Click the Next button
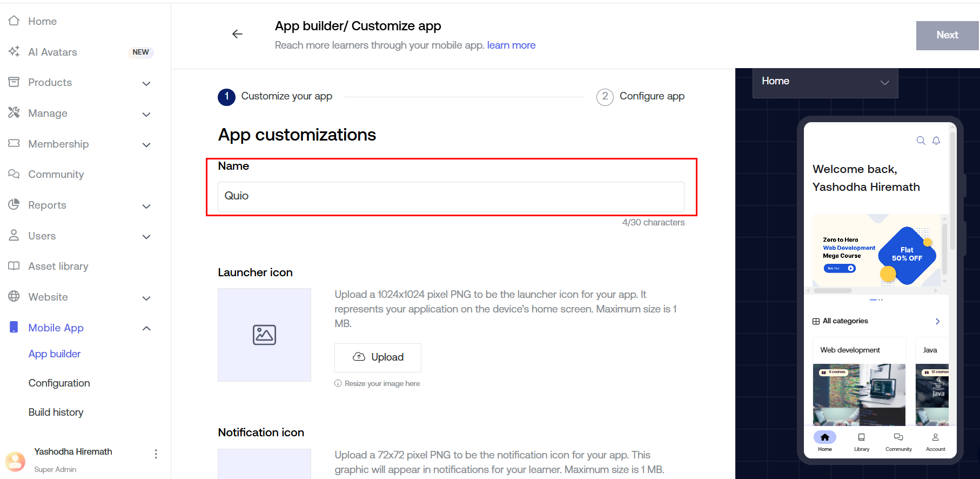The width and height of the screenshot is (980, 479). (x=947, y=35)
